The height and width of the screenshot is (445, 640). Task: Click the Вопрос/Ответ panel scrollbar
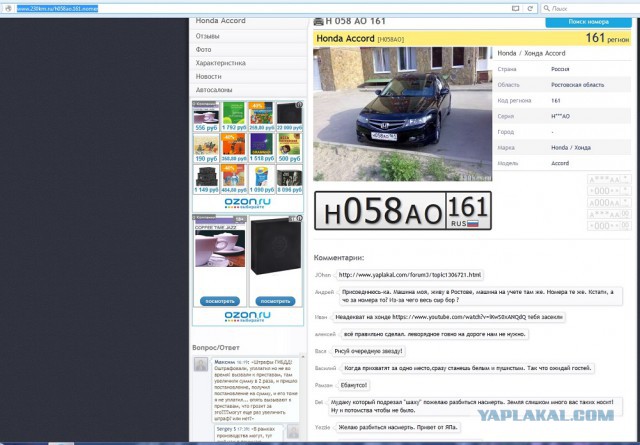[303, 396]
